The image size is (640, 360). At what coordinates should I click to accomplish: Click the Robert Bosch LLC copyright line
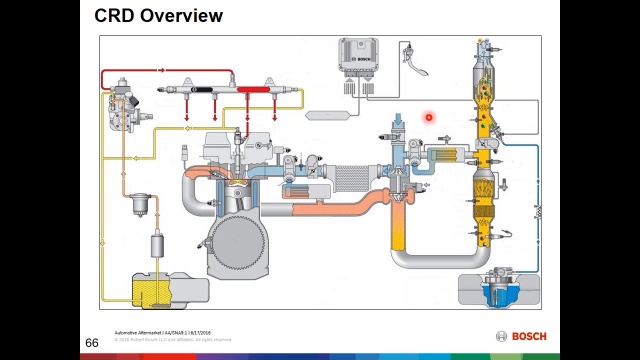(x=173, y=340)
